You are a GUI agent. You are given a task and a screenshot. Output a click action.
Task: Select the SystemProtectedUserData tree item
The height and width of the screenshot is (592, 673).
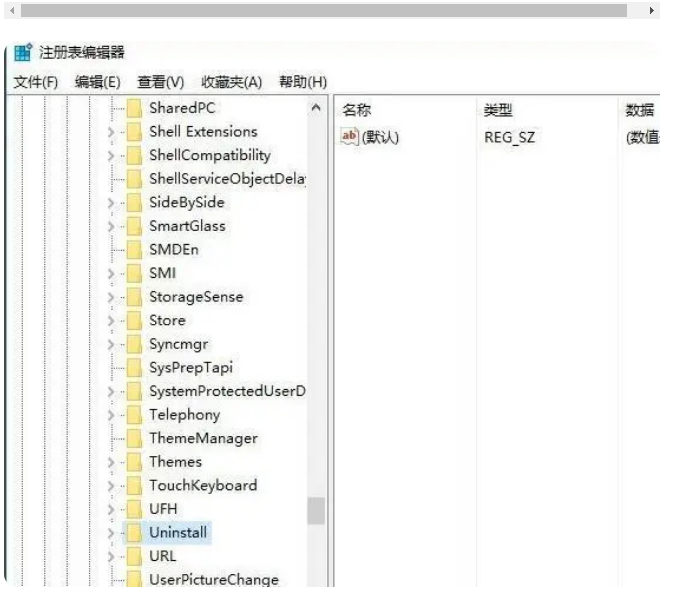point(227,391)
